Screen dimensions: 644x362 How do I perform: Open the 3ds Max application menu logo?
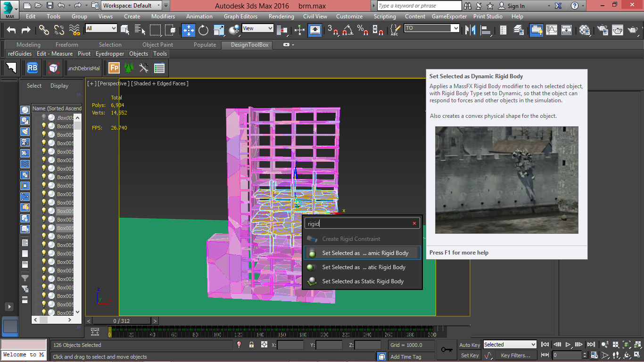tap(9, 9)
